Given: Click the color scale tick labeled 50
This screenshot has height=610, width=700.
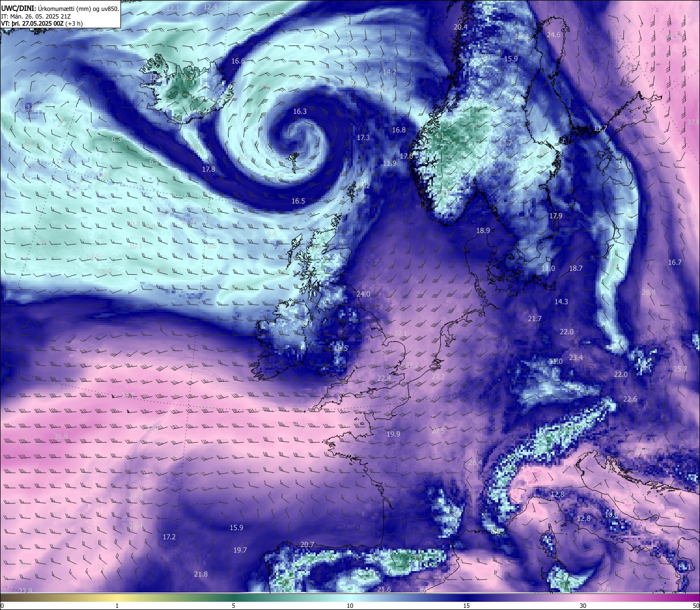Looking at the screenshot, I should pos(695,606).
